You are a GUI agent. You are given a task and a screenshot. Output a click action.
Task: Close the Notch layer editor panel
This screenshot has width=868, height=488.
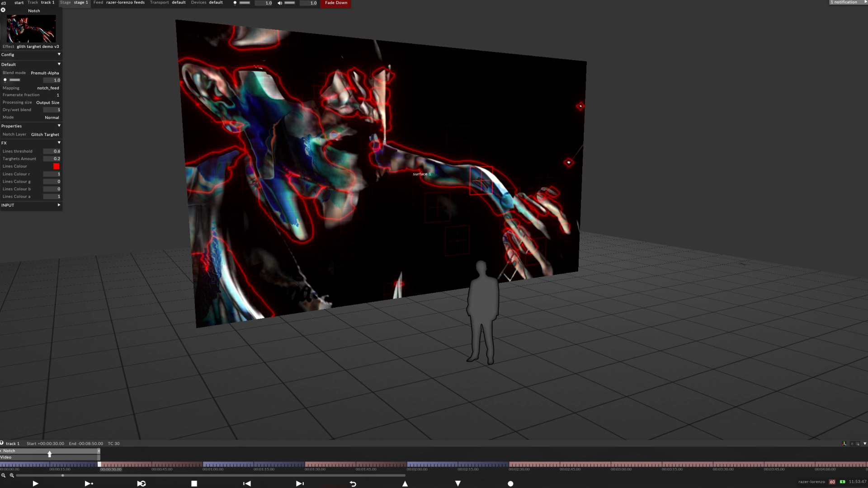[x=3, y=10]
